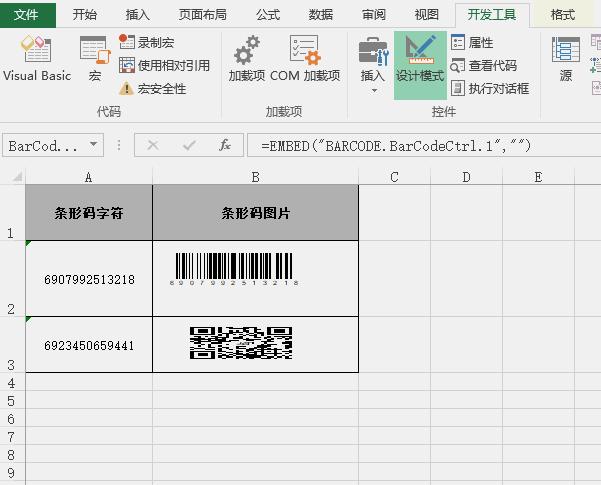Image resolution: width=601 pixels, height=485 pixels.
Task: Toggle 设计模式 design mode
Action: click(x=420, y=65)
